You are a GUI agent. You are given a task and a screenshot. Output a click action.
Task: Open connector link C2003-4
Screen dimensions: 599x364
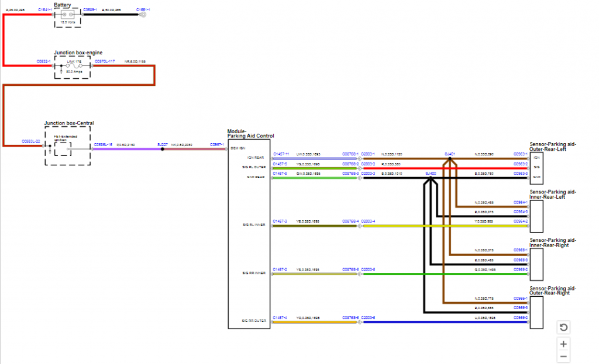368,221
